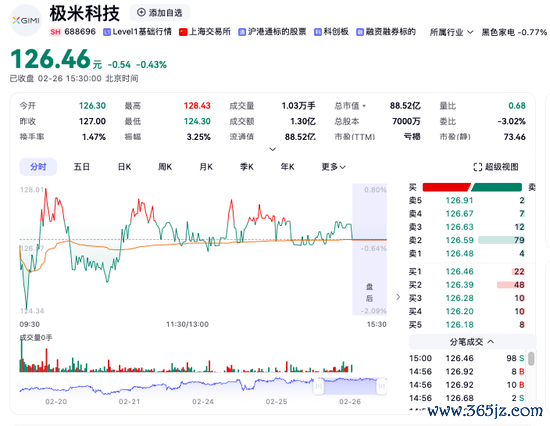Viewport: 550px width, 426px height.
Task: Open the 总市值 dropdown arrow
Action: (364, 106)
